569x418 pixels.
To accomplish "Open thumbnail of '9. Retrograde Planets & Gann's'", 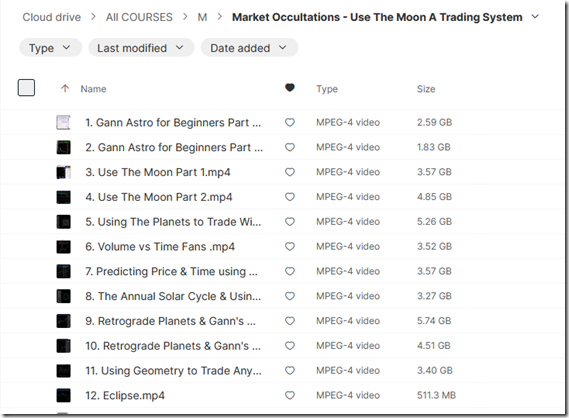I will pyautogui.click(x=64, y=321).
